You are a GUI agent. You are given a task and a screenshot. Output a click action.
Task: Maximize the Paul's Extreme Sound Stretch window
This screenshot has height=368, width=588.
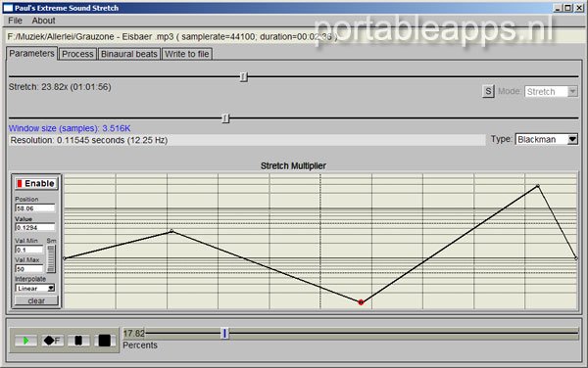point(567,8)
